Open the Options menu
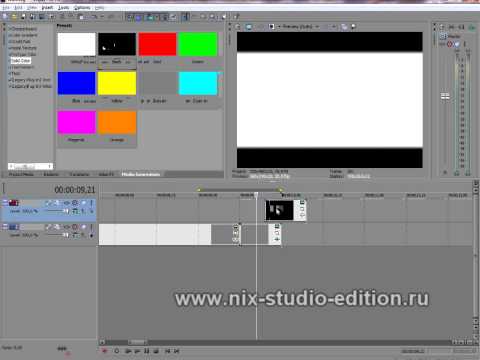The image size is (480, 360). pyautogui.click(x=82, y=7)
